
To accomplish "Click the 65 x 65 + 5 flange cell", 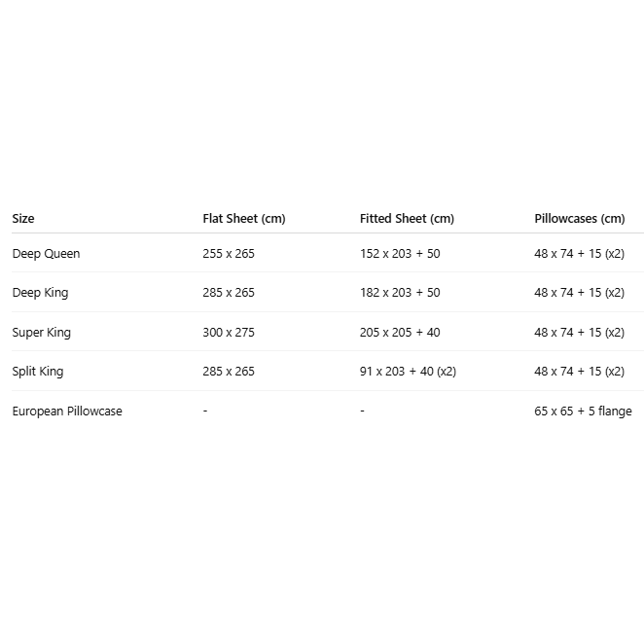I will tap(583, 411).
